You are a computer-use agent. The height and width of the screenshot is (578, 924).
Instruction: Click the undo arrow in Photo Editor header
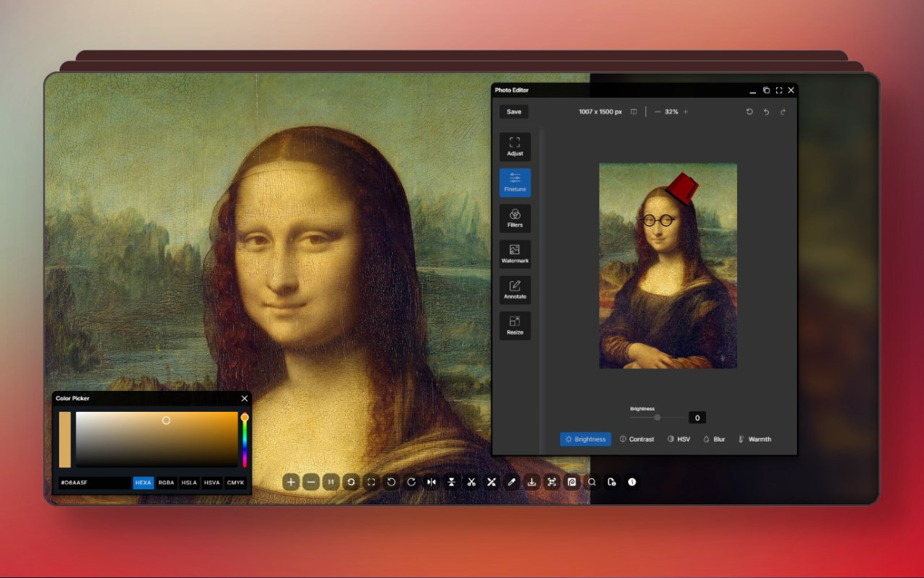click(766, 112)
